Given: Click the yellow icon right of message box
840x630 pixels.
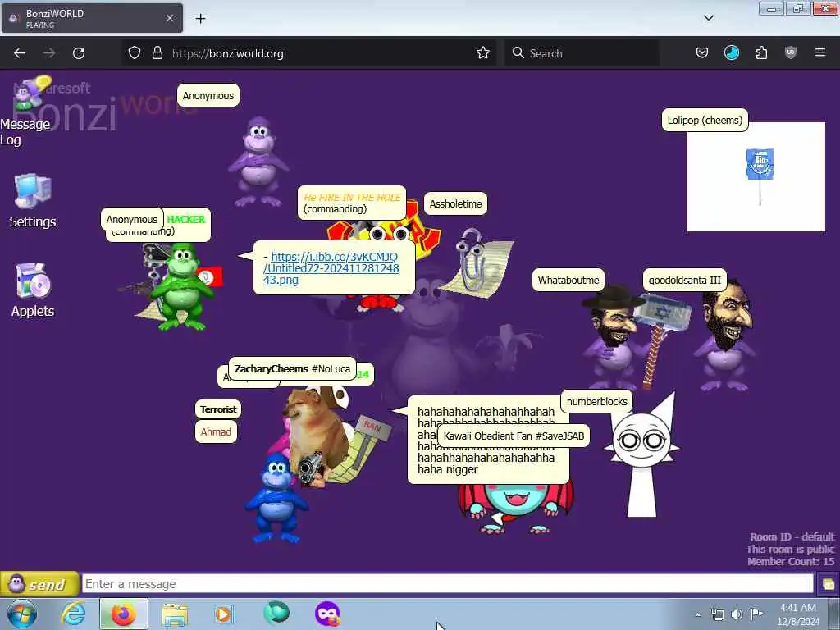Looking at the screenshot, I should tap(828, 584).
